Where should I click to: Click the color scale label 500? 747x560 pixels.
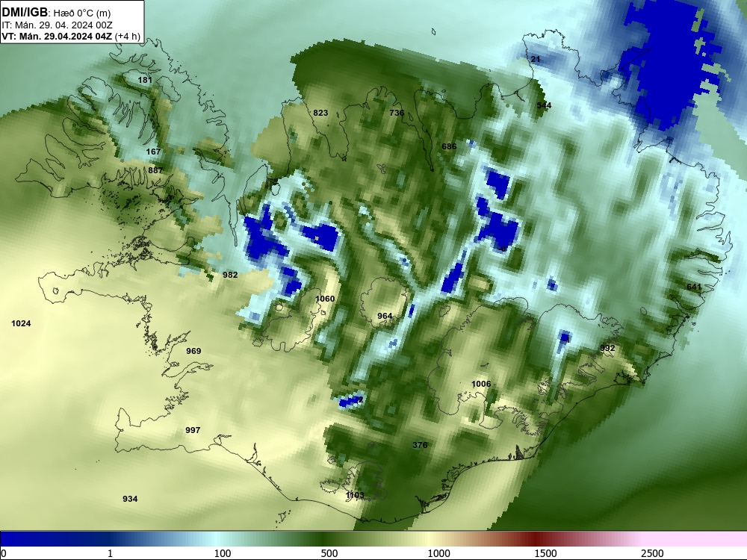(x=329, y=553)
